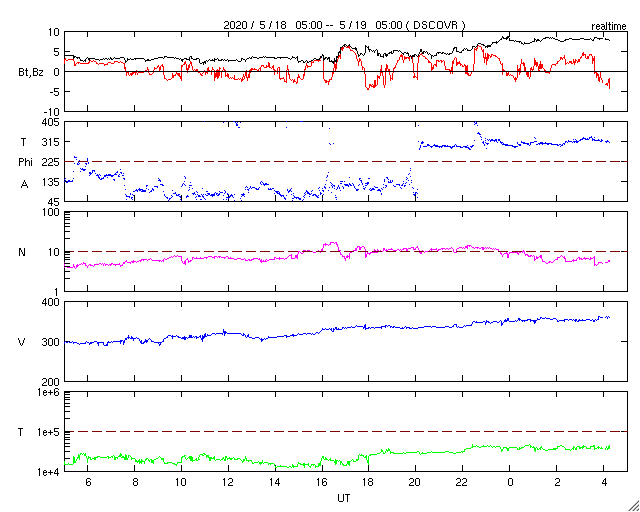Click the '18' hour label on UT axis
This screenshot has width=640, height=512.
coord(369,483)
